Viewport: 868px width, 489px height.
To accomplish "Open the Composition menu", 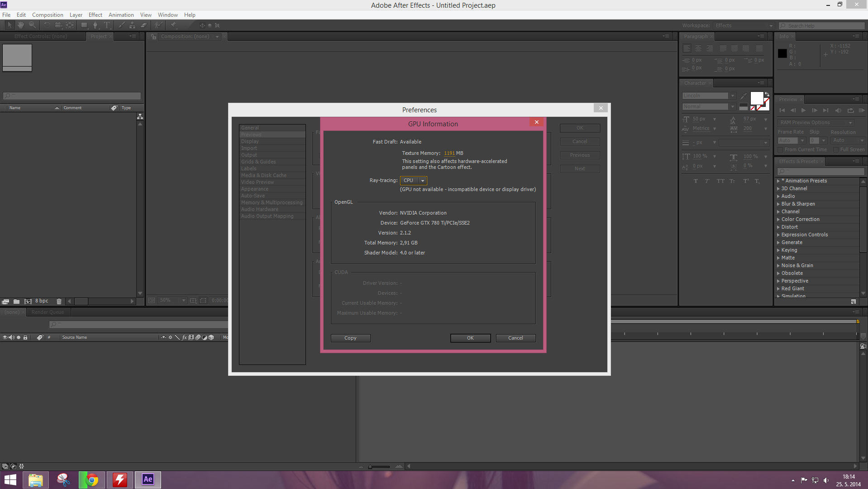I will pos(48,15).
